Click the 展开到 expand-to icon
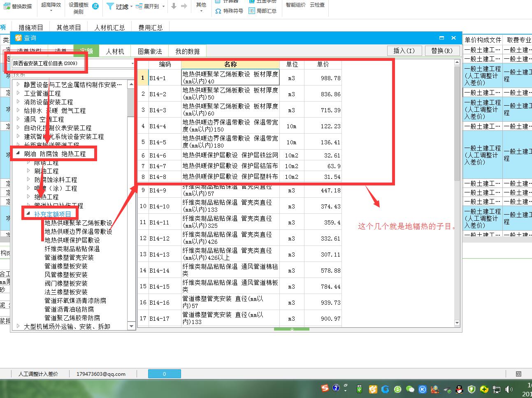The image size is (532, 398). [x=139, y=6]
